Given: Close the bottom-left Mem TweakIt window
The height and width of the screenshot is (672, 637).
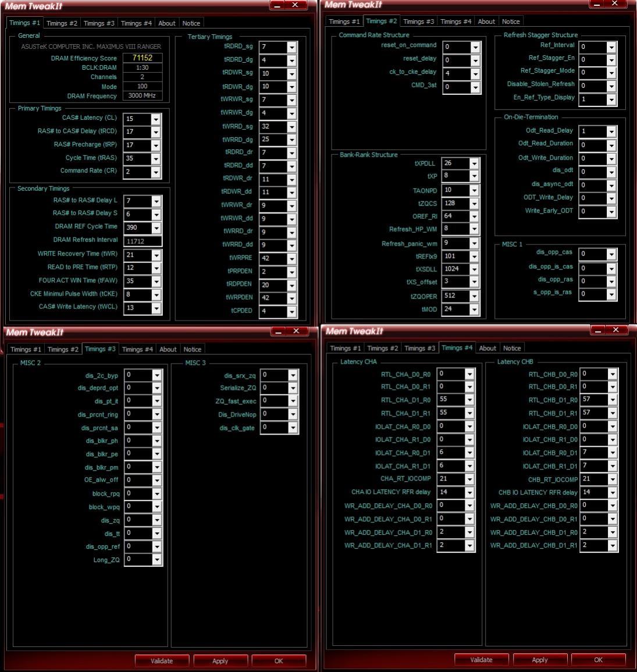Looking at the screenshot, I should point(296,331).
